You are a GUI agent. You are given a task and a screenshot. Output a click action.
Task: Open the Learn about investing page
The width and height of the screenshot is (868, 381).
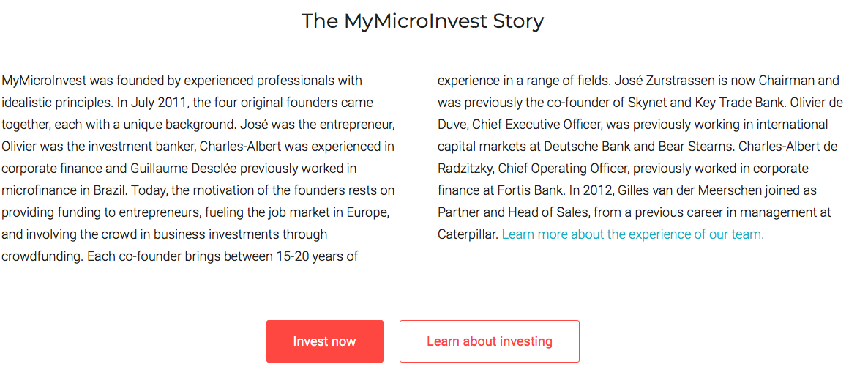tap(489, 341)
